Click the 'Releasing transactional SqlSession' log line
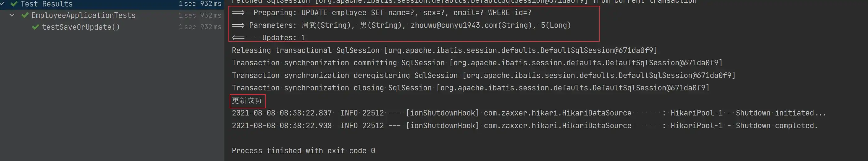Viewport: 868px width, 161px height. pyautogui.click(x=444, y=50)
